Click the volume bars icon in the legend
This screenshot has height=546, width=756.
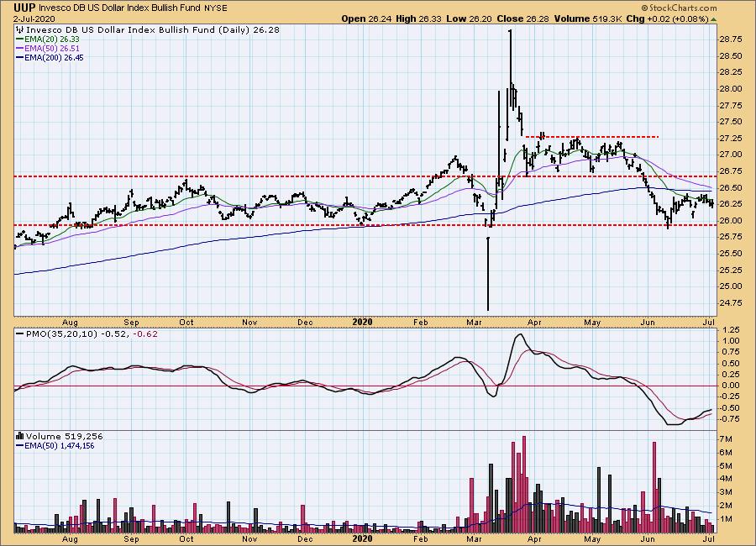(20, 436)
